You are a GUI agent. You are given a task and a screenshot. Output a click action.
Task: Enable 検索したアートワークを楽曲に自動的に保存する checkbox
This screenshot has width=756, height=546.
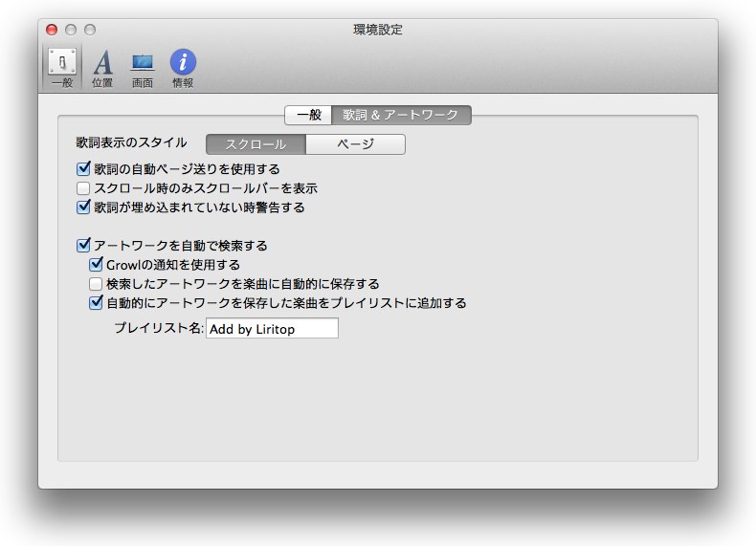96,283
